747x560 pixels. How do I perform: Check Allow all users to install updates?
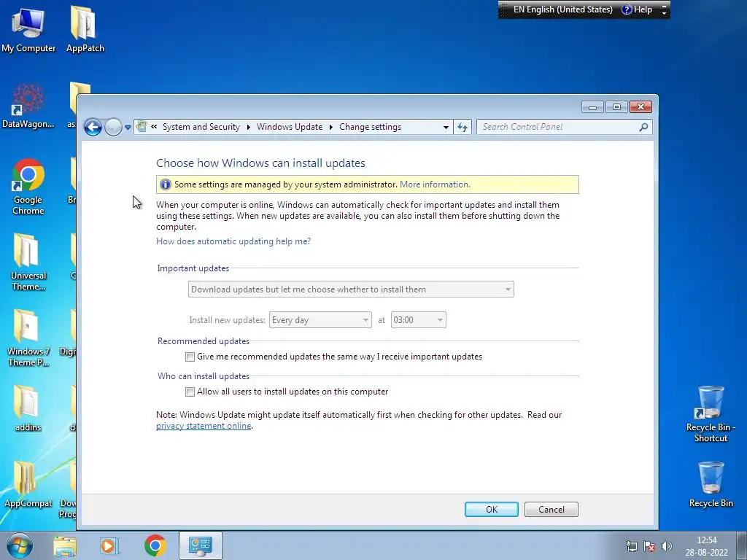point(190,392)
